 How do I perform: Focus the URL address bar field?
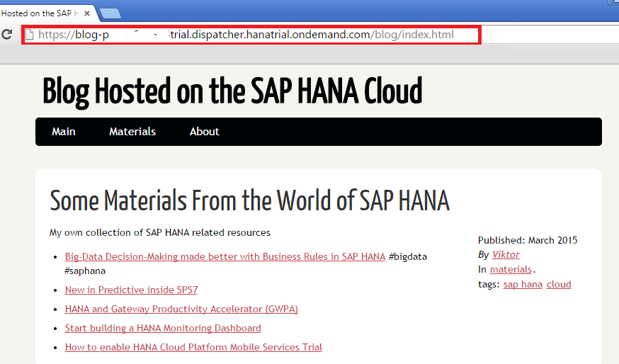(251, 35)
